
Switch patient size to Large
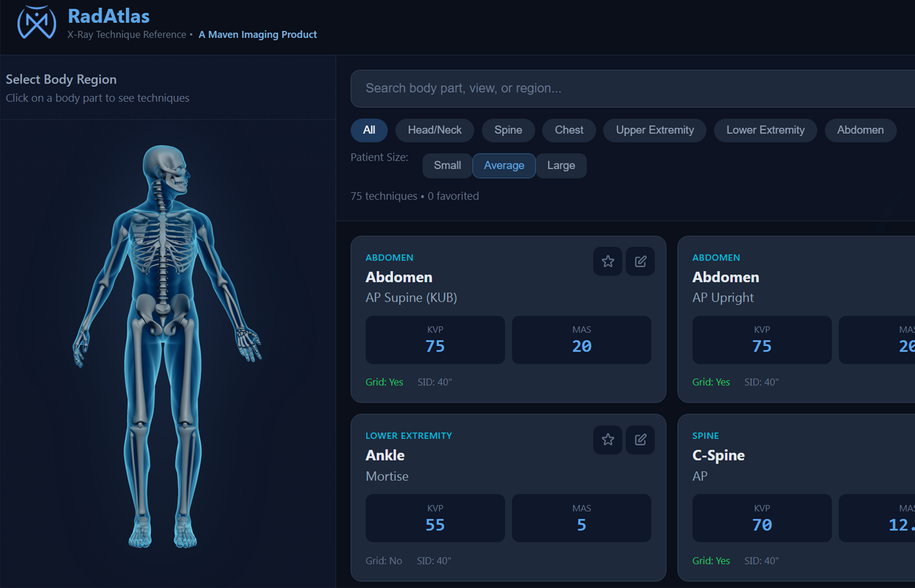[x=561, y=165]
